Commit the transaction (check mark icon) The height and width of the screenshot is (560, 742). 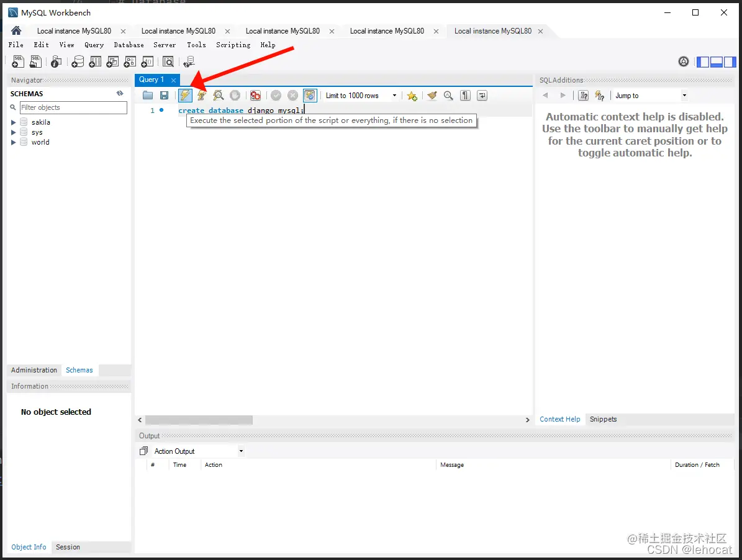(x=276, y=96)
